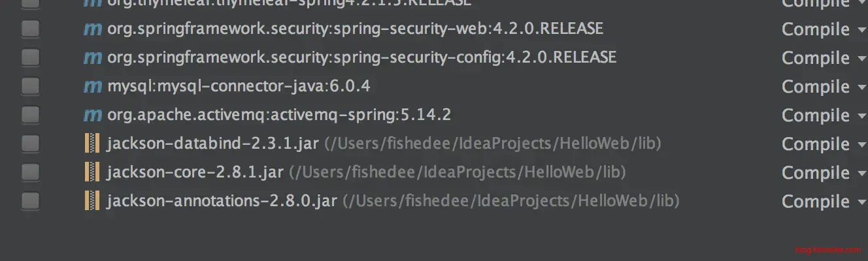Screen dimensions: 868x261
Task: Click jar icon of jackson-core-2.8.1.jar
Action: coord(92,173)
